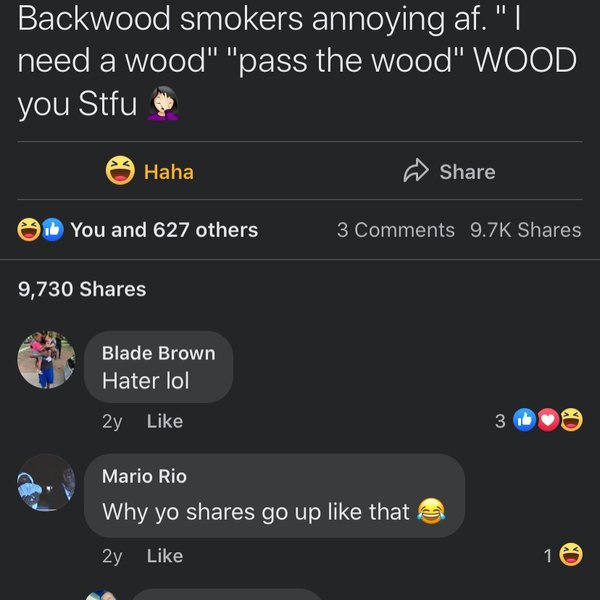The height and width of the screenshot is (600, 600).
Task: Toggle the Haha reaction on the post
Action: click(150, 171)
